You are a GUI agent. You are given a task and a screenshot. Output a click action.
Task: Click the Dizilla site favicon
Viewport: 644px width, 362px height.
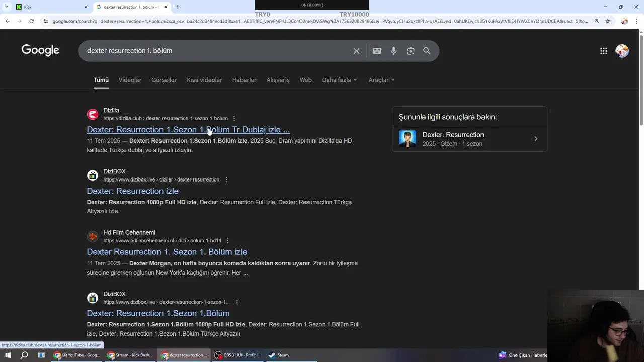(93, 114)
